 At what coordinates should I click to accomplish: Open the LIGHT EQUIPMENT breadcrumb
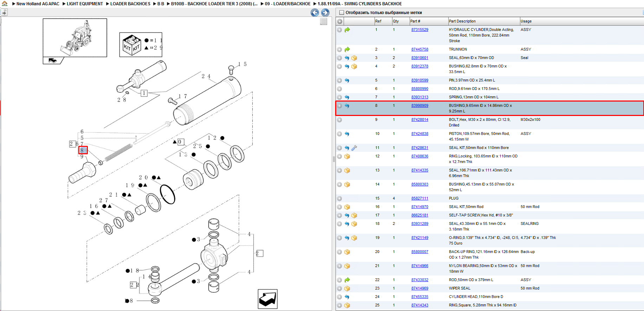click(85, 4)
